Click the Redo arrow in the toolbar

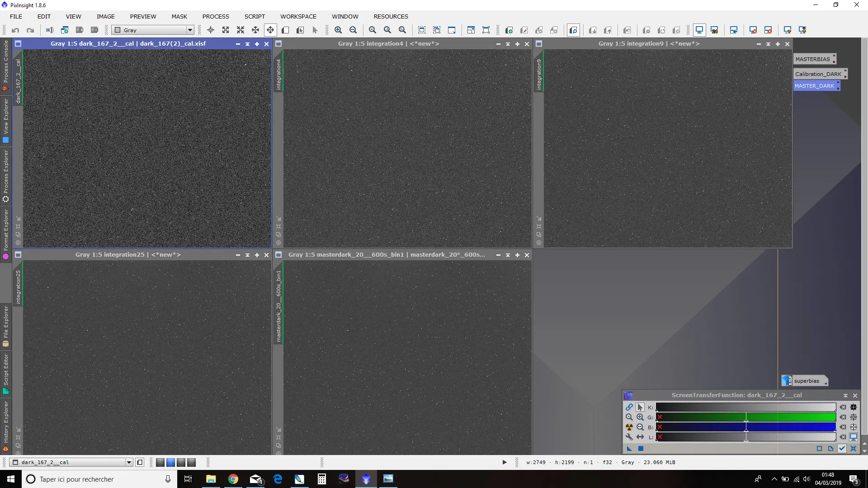click(x=30, y=30)
